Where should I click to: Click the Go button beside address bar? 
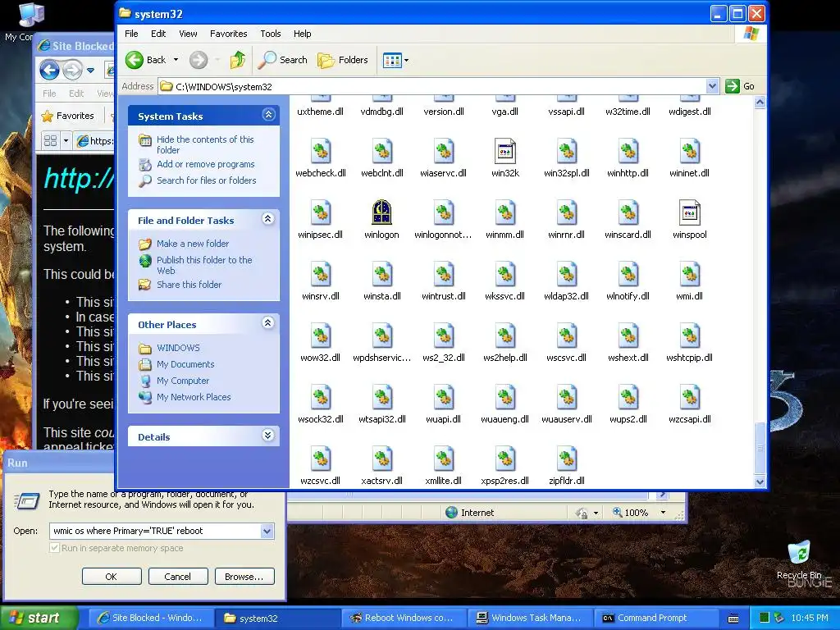pyautogui.click(x=740, y=86)
